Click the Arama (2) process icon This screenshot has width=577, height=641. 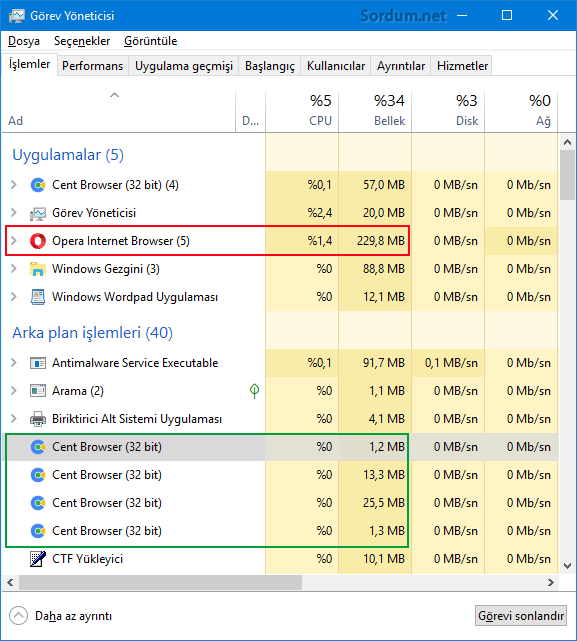[x=38, y=391]
